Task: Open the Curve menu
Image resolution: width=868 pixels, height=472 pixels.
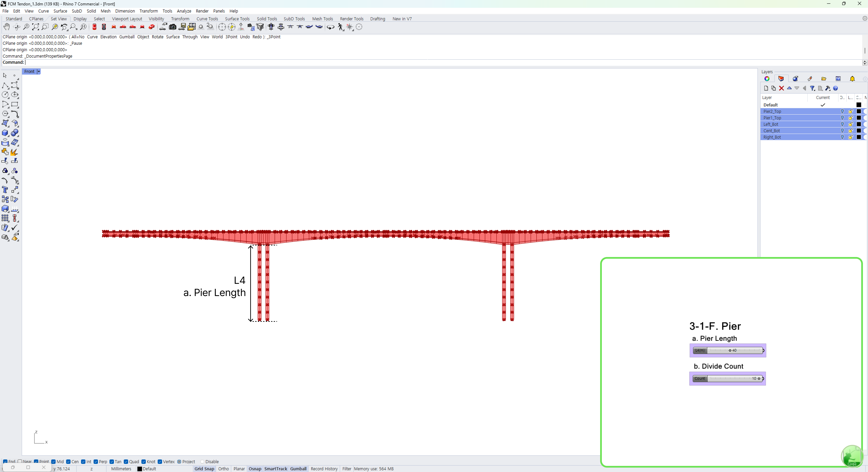Action: [43, 11]
